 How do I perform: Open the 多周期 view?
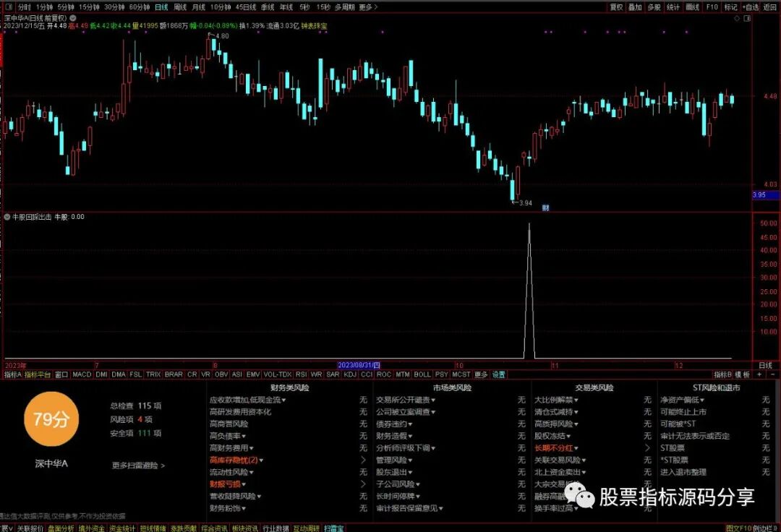[x=345, y=7]
